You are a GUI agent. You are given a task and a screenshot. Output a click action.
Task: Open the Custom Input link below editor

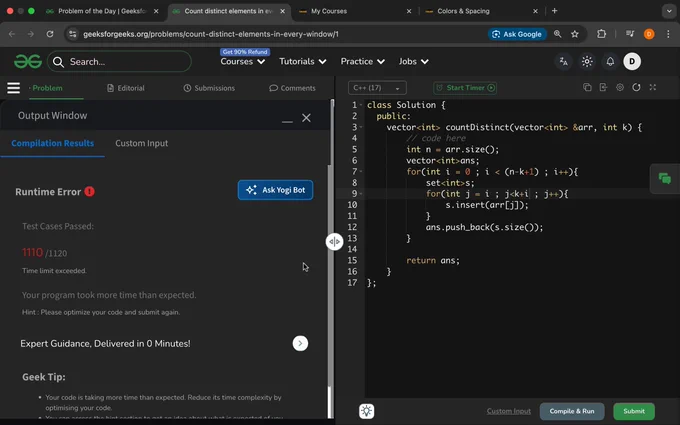coord(509,411)
